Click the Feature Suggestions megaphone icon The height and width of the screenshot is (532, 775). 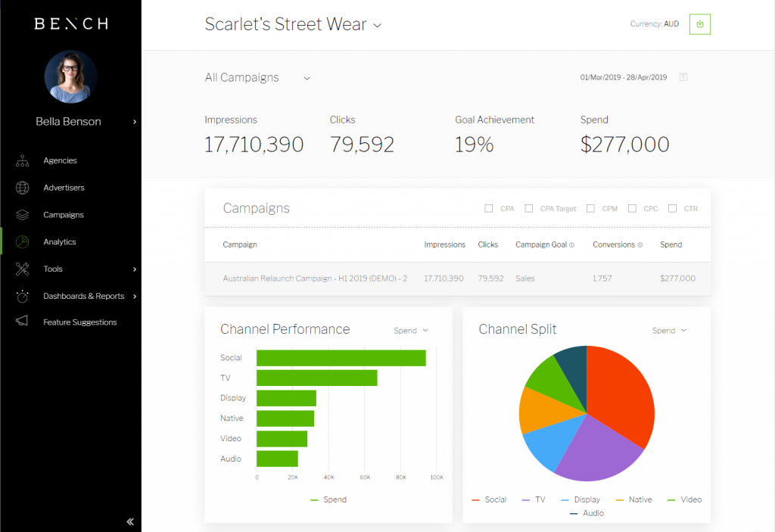point(22,321)
